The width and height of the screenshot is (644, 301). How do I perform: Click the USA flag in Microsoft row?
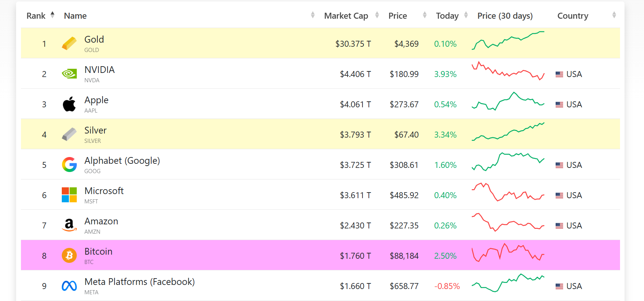pos(559,196)
